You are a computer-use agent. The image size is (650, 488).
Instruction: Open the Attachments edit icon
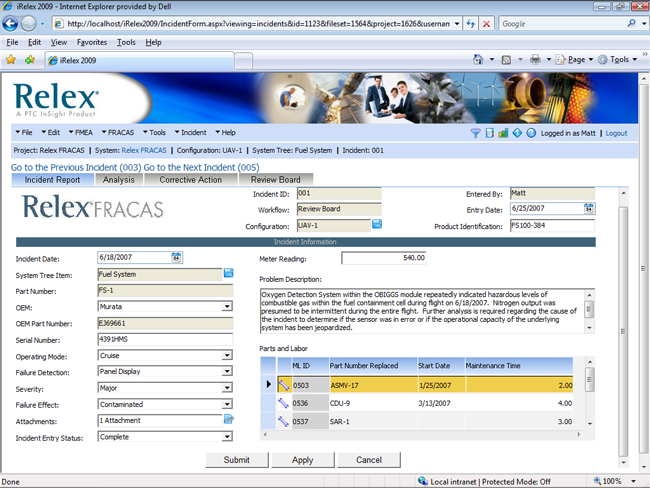228,419
